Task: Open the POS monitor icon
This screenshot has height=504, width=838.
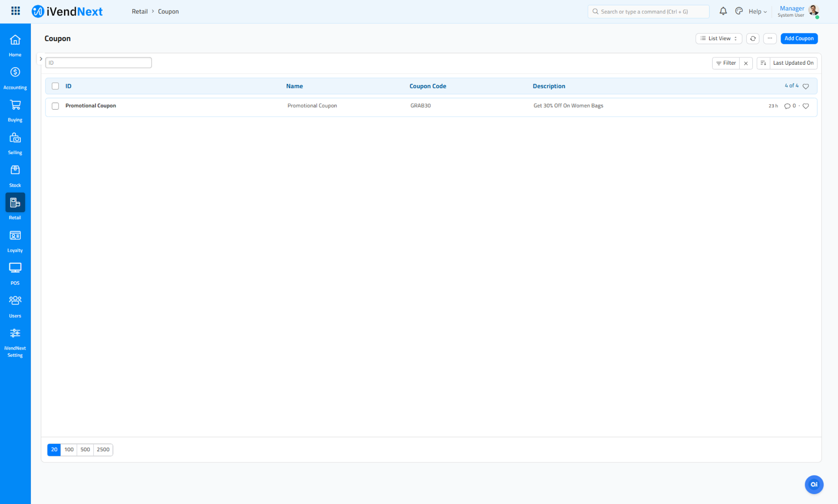Action: pyautogui.click(x=15, y=268)
